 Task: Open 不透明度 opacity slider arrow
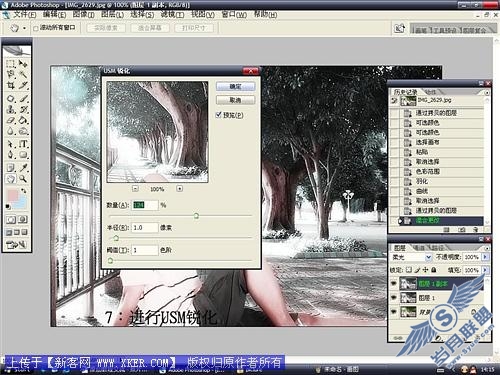point(485,257)
